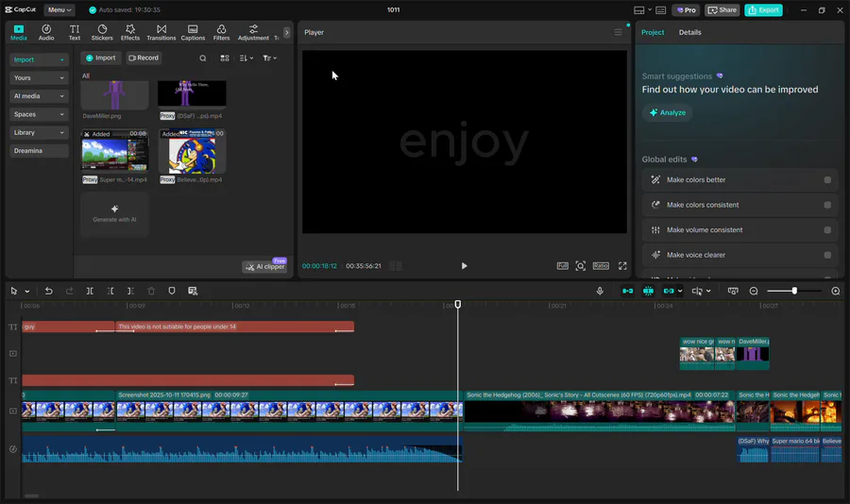Toggle auto snapping on timeline
The width and height of the screenshot is (850, 504).
pos(648,291)
